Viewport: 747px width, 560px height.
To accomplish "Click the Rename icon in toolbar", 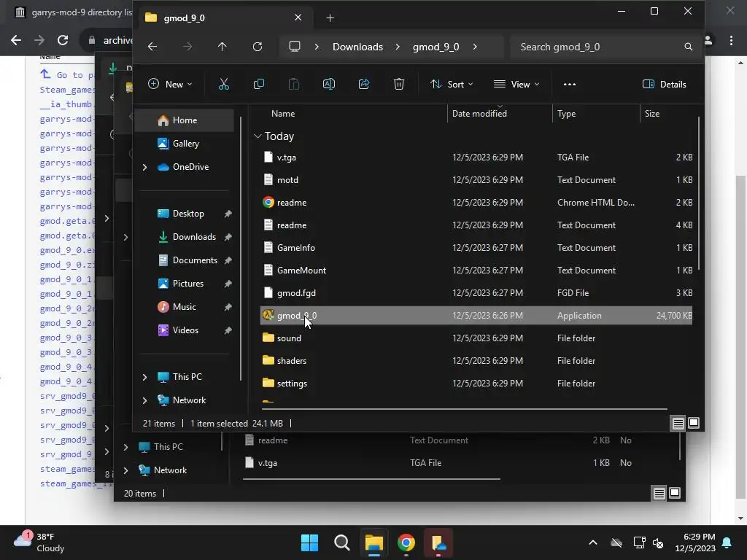I will pyautogui.click(x=329, y=85).
